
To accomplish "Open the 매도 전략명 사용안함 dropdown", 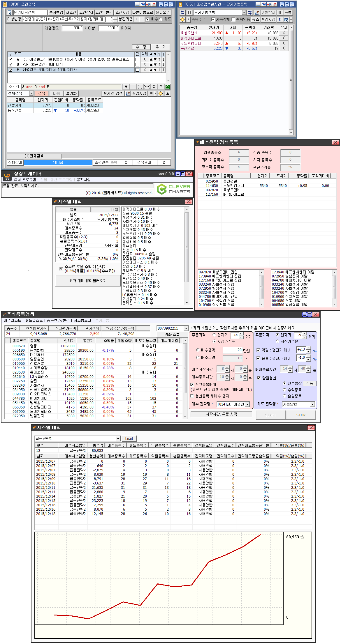I will 312,404.
